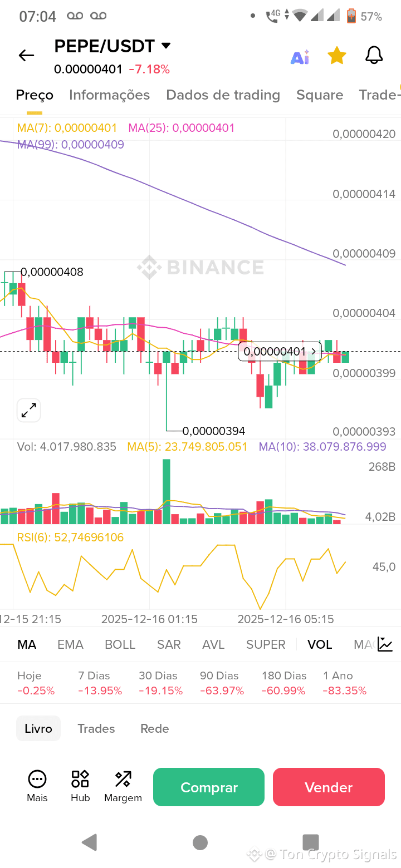Tap the battery status icon

point(351,16)
